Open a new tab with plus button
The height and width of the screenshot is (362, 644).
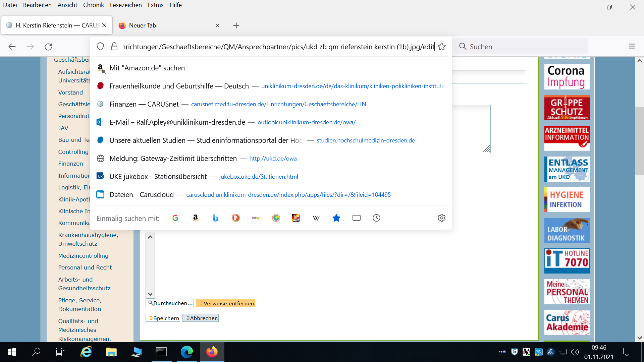pyautogui.click(x=236, y=25)
